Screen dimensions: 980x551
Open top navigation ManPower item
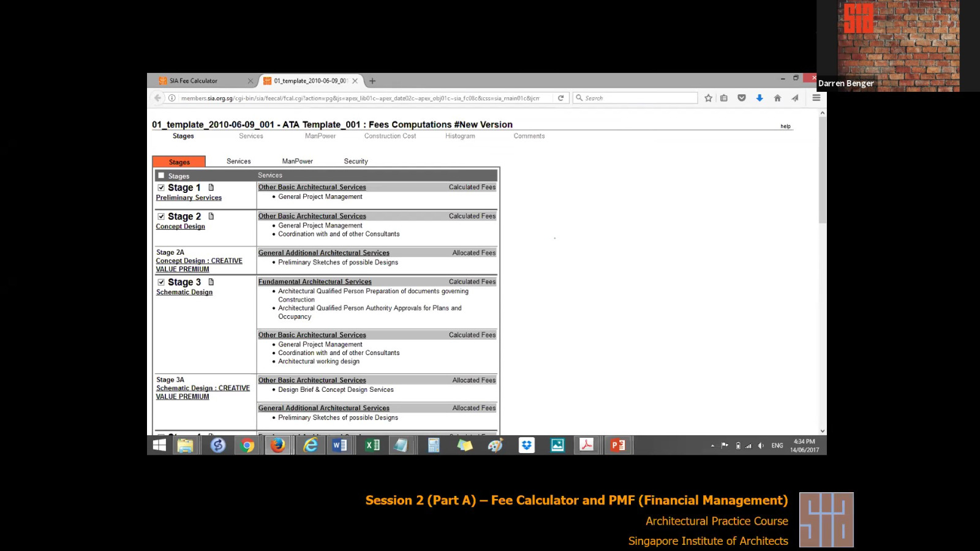coord(320,136)
